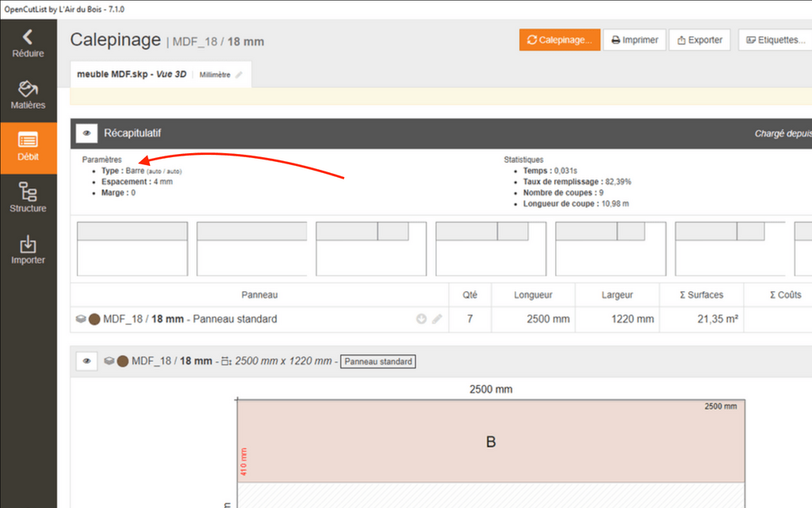Select the meuble MDF.skp tab
This screenshot has width=812, height=508.
(131, 75)
